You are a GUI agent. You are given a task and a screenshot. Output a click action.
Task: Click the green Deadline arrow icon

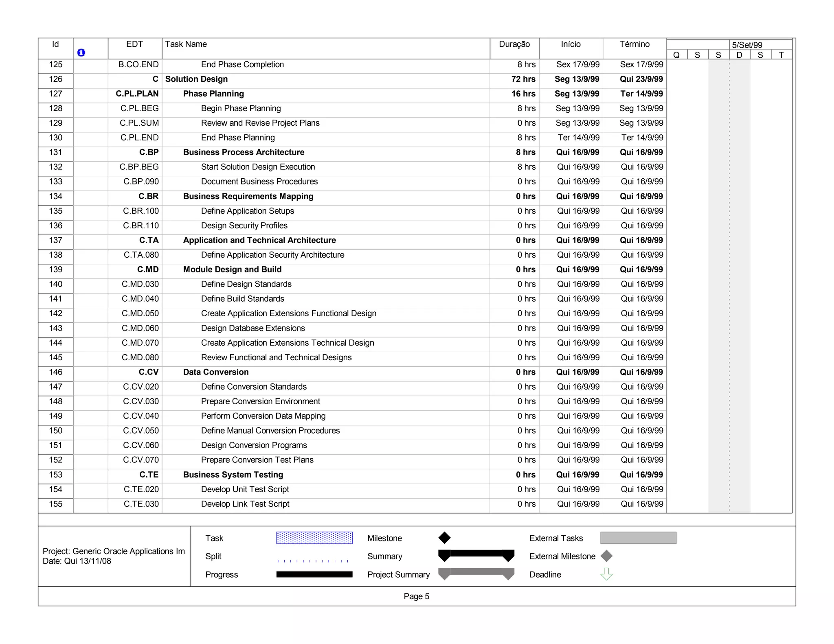[x=606, y=574]
